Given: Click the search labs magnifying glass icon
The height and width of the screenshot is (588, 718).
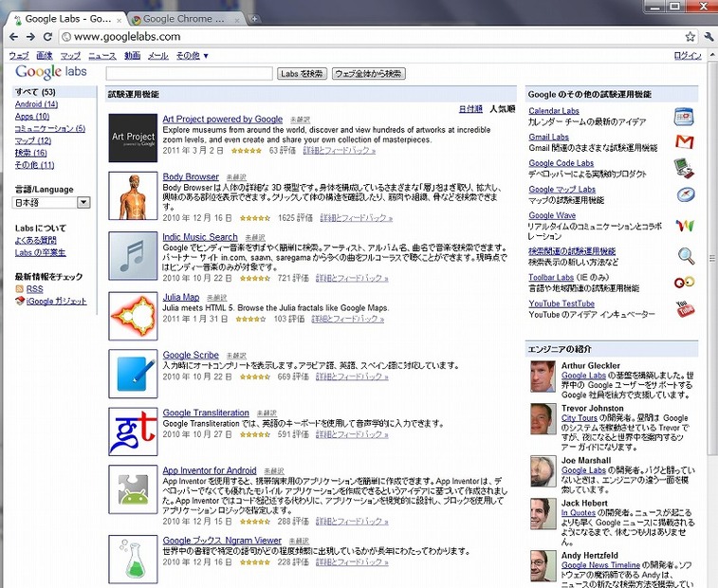Looking at the screenshot, I should (x=686, y=256).
